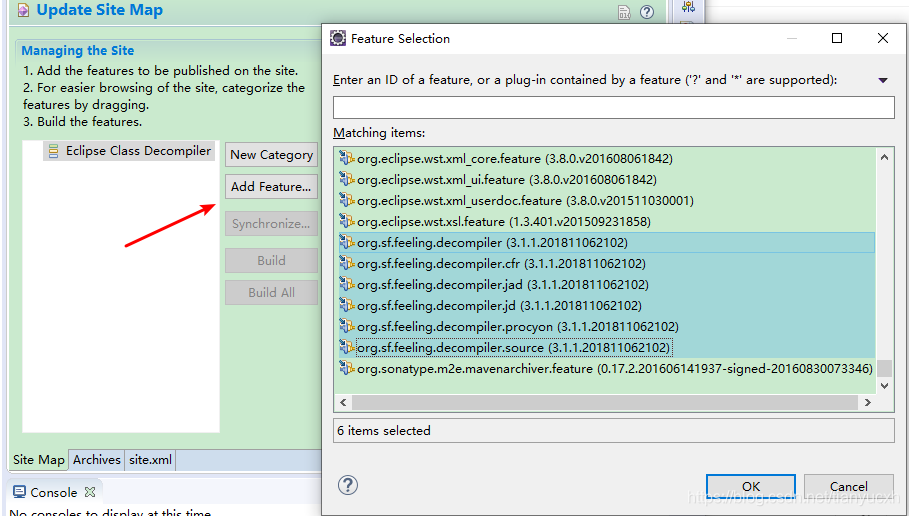
Task: Maximize the Feature Selection dialog
Action: tap(837, 38)
